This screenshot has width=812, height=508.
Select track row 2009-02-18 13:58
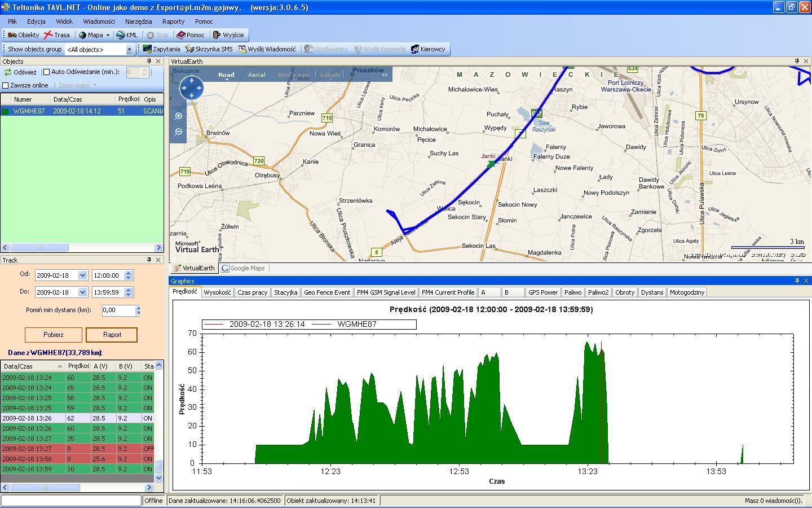pyautogui.click(x=77, y=459)
